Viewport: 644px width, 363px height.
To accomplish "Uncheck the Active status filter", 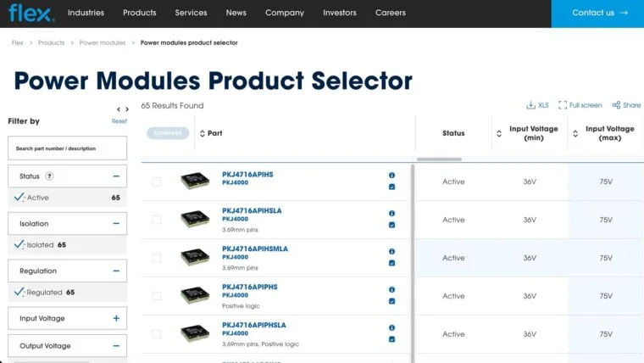I will click(x=19, y=198).
